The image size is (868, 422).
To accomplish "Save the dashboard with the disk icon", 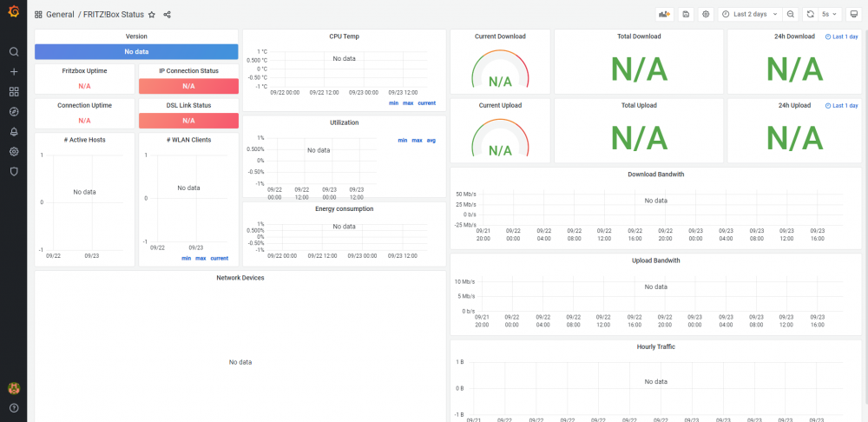I will tap(686, 15).
